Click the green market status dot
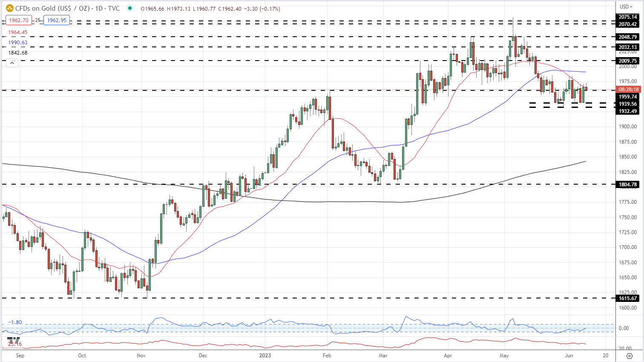Screen dimensions: 644x362 pos(130,9)
